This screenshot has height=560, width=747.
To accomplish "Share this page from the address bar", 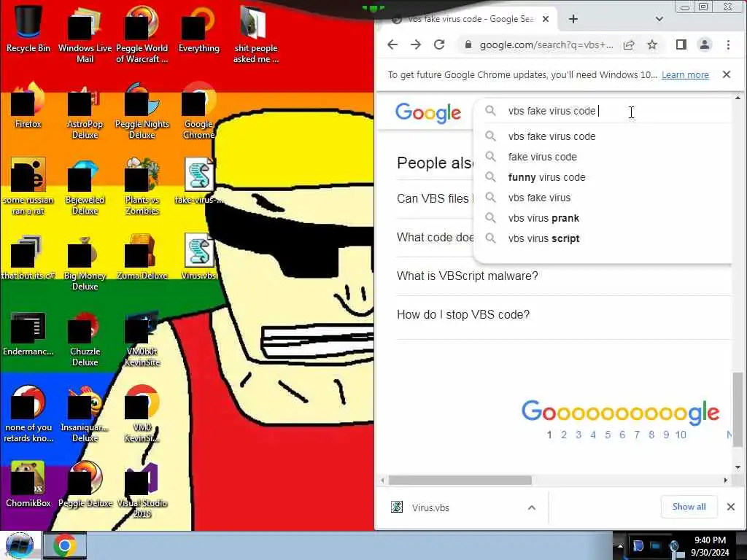I will [629, 44].
